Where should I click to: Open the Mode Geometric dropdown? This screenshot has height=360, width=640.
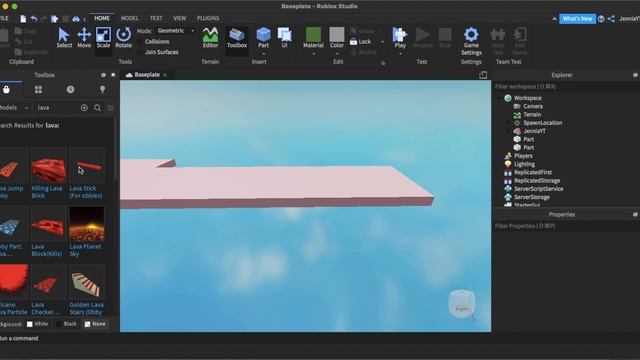(x=176, y=31)
